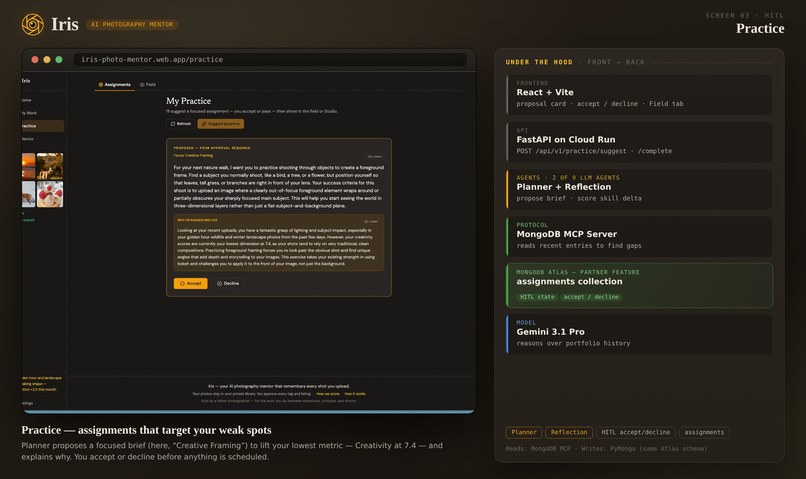806x479 pixels.
Task: Decline the proposed assignment
Action: pyautogui.click(x=228, y=283)
